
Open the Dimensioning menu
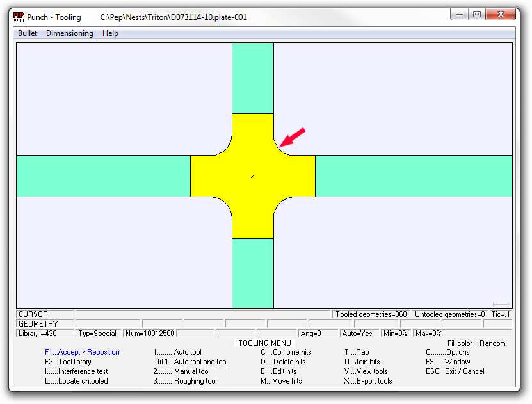coord(69,33)
